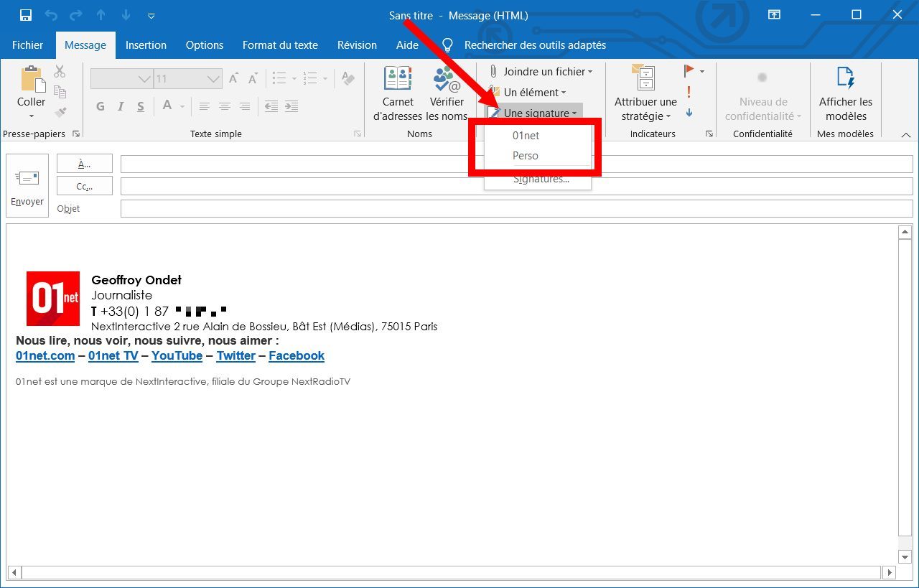Viewport: 919px width, 588px height.
Task: Click the ribbon display options icon
Action: pyautogui.click(x=774, y=15)
